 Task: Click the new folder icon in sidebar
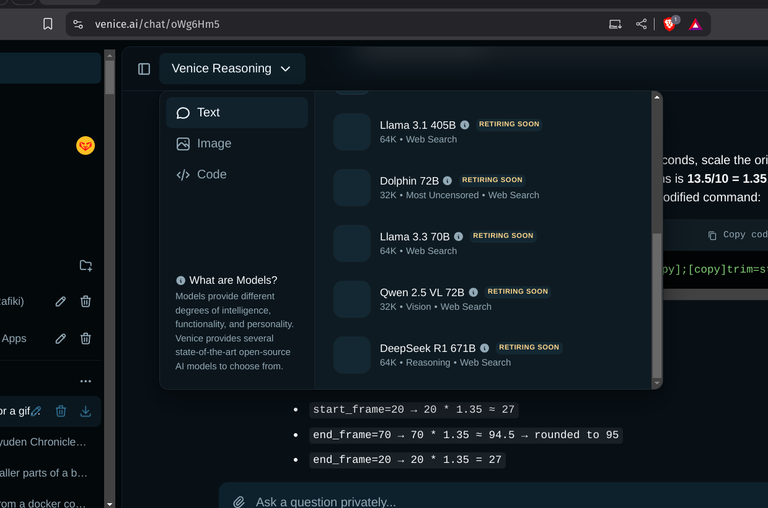pyautogui.click(x=86, y=266)
